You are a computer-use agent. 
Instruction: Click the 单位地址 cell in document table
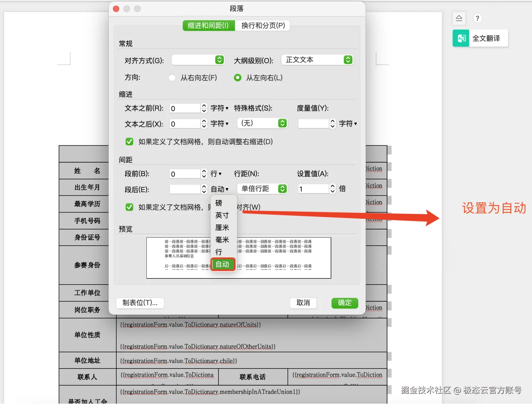[x=87, y=360]
